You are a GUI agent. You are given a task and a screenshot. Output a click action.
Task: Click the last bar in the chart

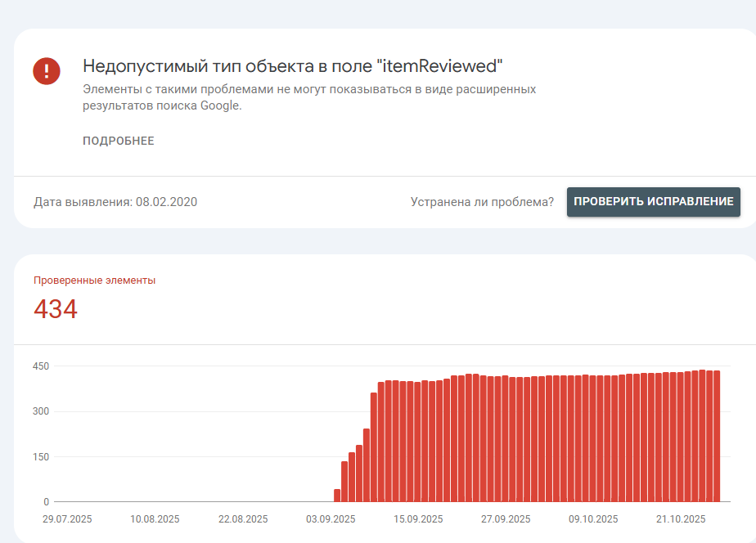click(x=717, y=436)
